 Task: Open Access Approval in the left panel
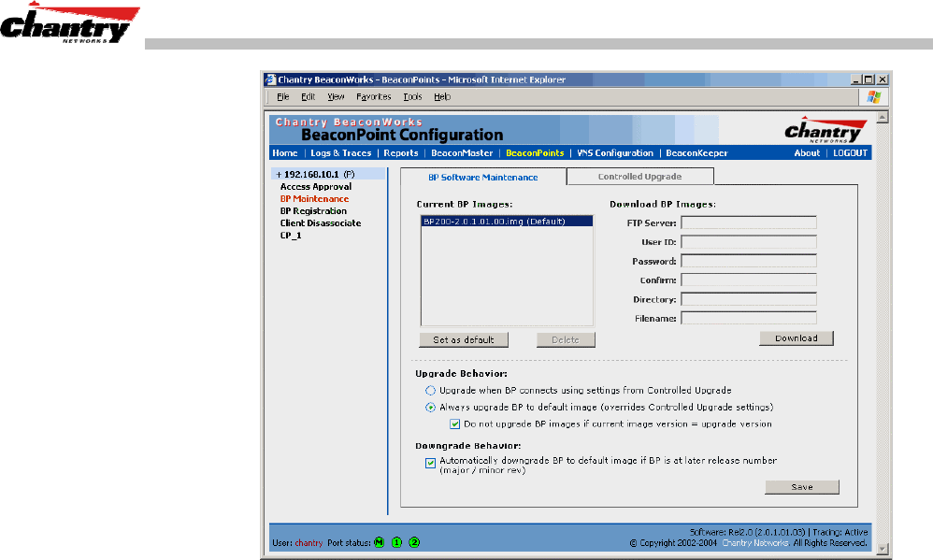[316, 187]
